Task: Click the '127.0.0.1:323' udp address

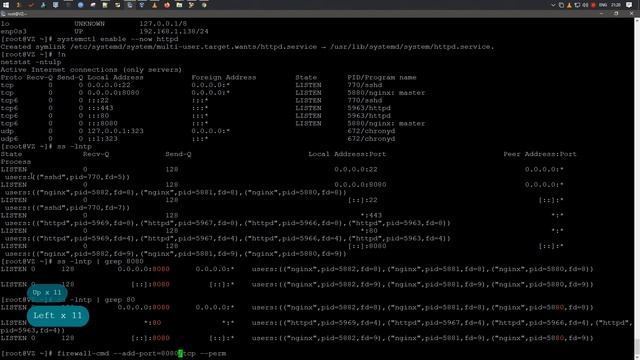Action: tap(116, 131)
